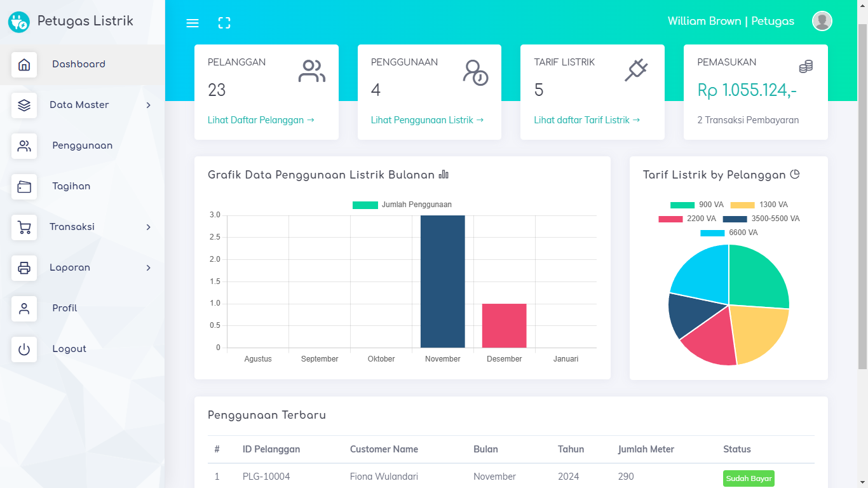This screenshot has height=488, width=868.
Task: Click the Penggunaan users icon in sidebar
Action: pos(24,146)
